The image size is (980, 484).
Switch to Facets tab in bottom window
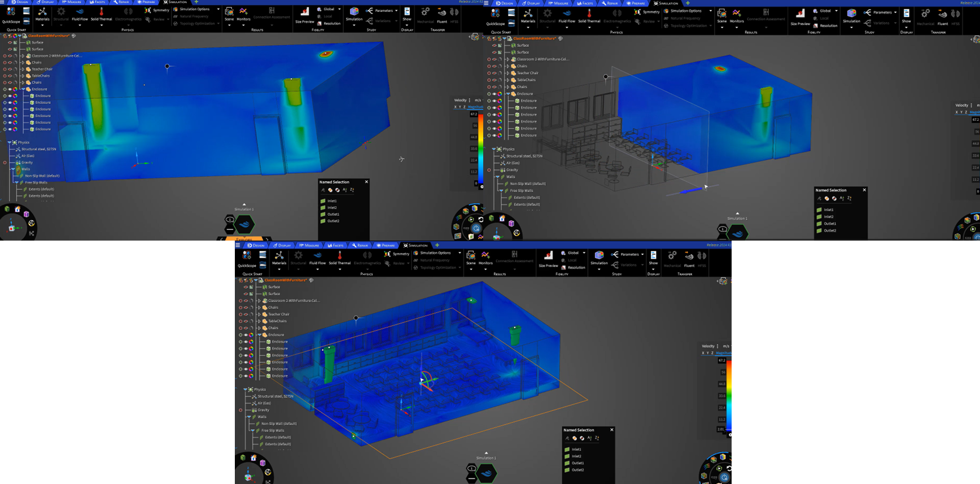tap(336, 245)
